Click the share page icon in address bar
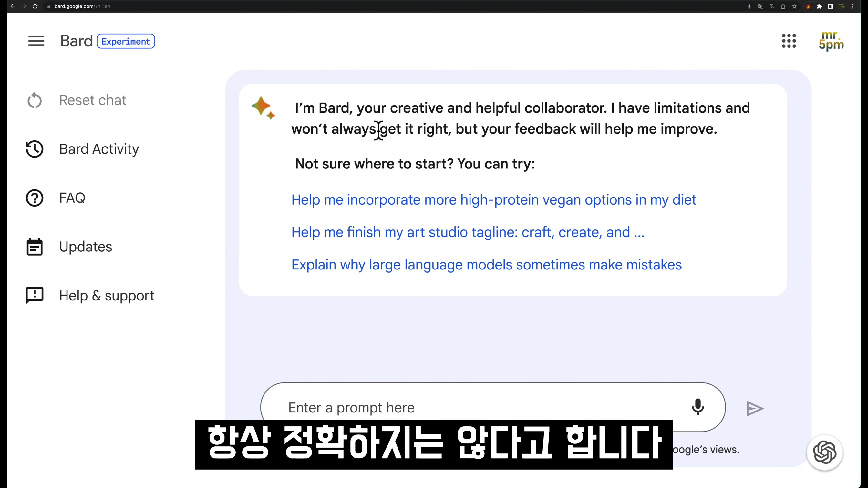 (x=783, y=6)
